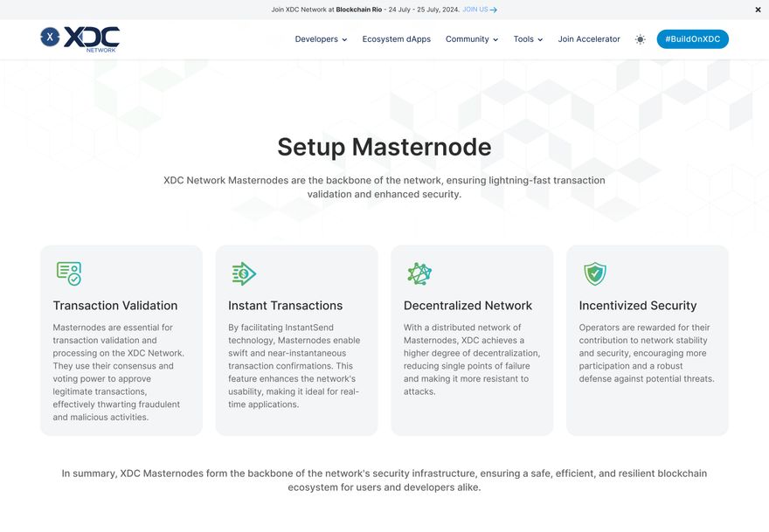Viewport: 769px width, 532px height.
Task: Open the Ecosystem dApps page
Action: [x=397, y=39]
